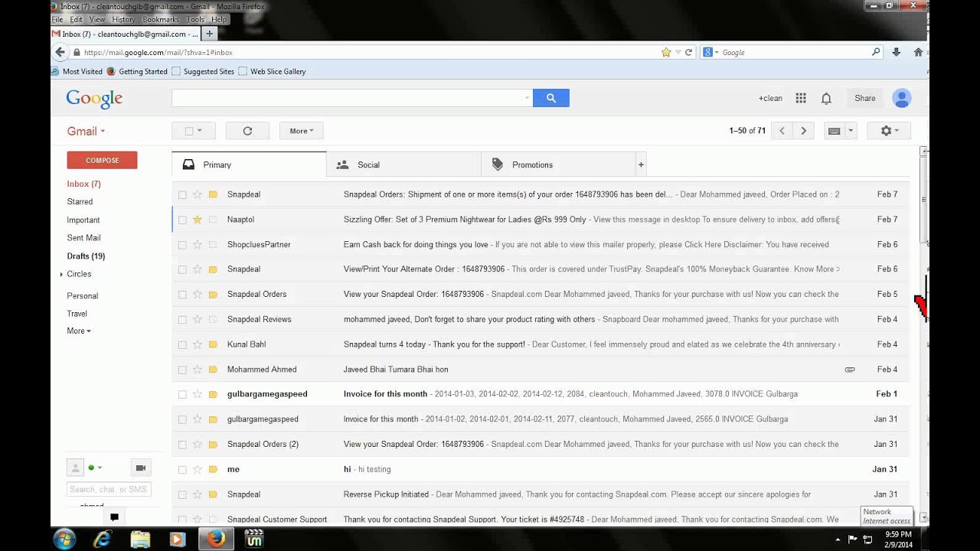Expand the More dropdown in the toolbar
The image size is (980, 551).
pos(300,130)
